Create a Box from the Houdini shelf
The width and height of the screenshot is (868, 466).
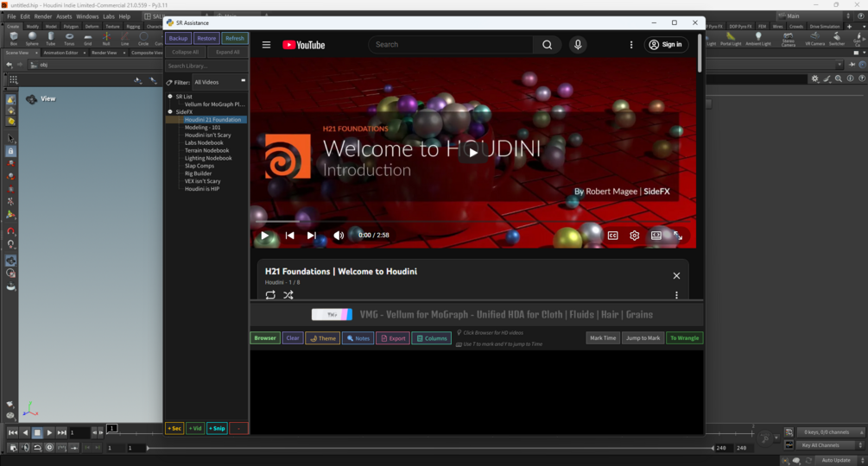pos(14,38)
